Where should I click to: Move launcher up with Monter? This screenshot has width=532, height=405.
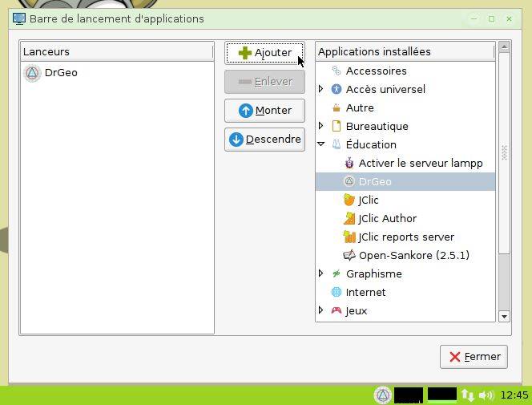click(264, 111)
